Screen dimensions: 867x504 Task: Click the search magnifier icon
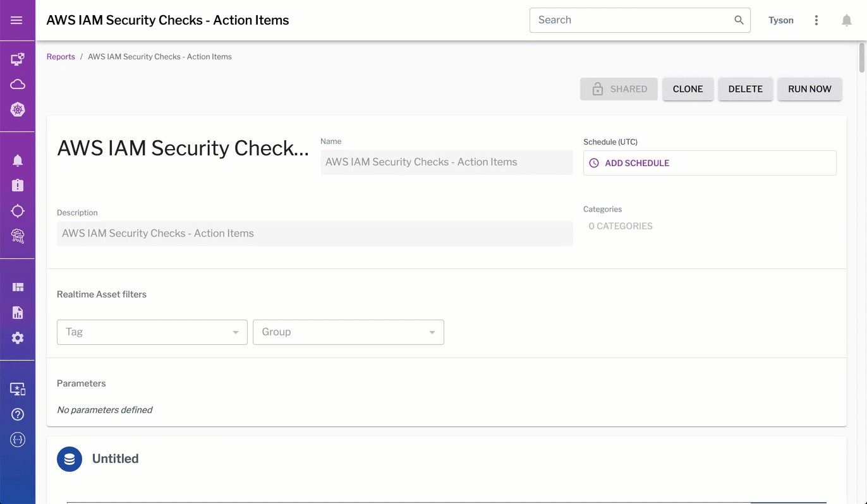point(739,20)
